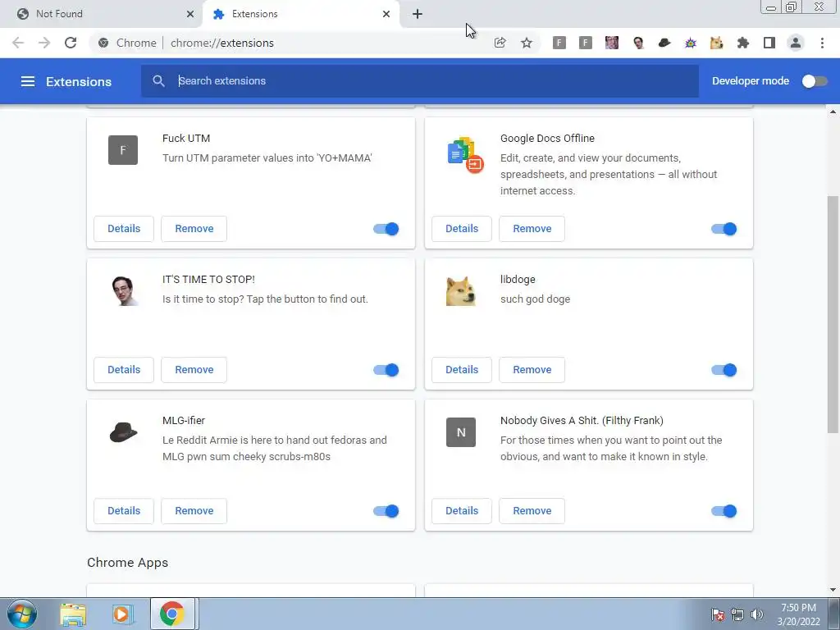Click the second gray F extension icon in toolbar

pyautogui.click(x=585, y=43)
